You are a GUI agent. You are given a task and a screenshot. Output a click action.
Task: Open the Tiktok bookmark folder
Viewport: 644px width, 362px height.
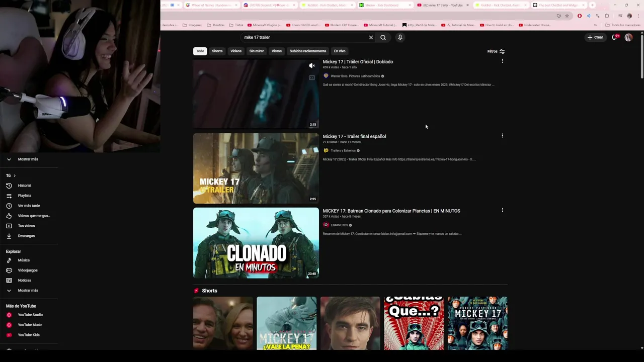pyautogui.click(x=236, y=25)
